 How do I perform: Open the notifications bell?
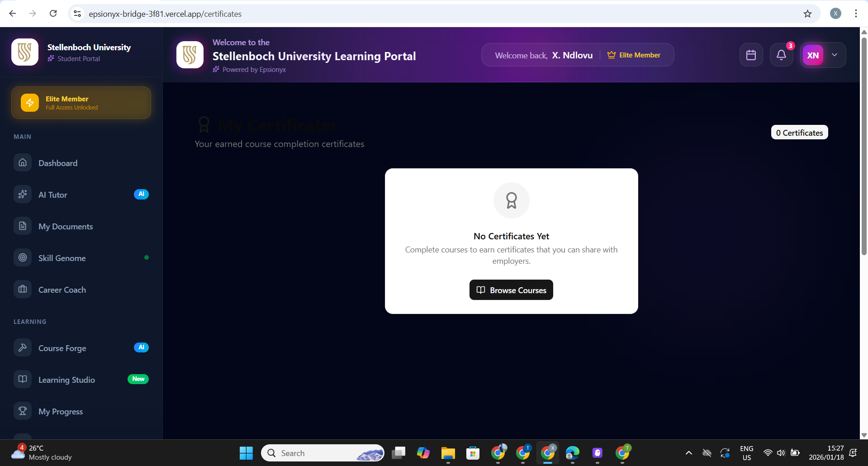781,55
